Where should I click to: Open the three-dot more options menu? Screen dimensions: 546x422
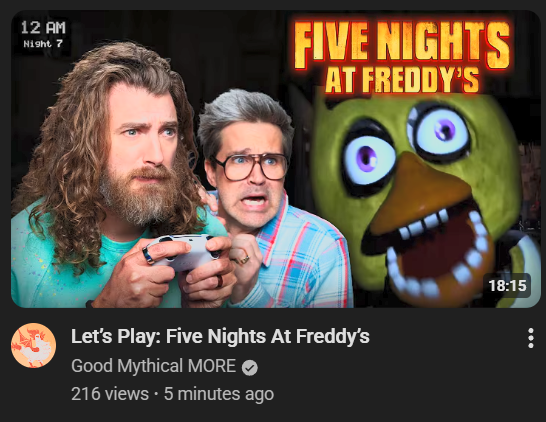[x=530, y=338]
